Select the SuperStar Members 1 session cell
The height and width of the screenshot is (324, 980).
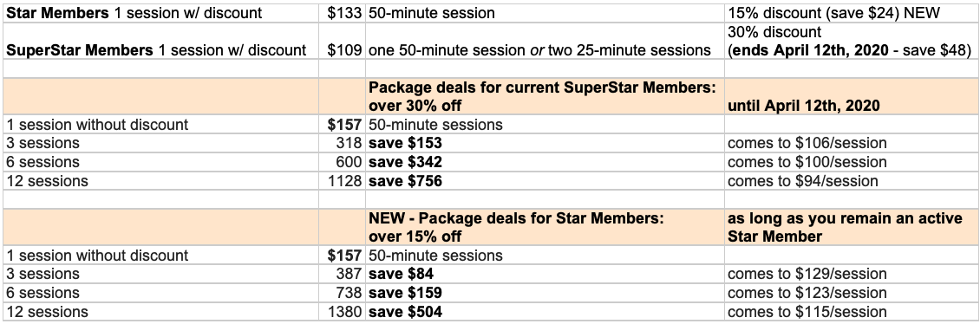click(x=160, y=42)
